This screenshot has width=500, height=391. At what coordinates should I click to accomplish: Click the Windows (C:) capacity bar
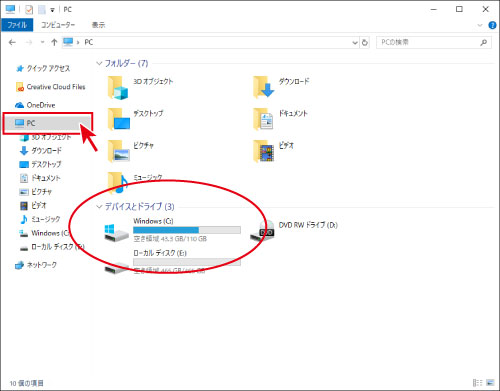pyautogui.click(x=187, y=230)
